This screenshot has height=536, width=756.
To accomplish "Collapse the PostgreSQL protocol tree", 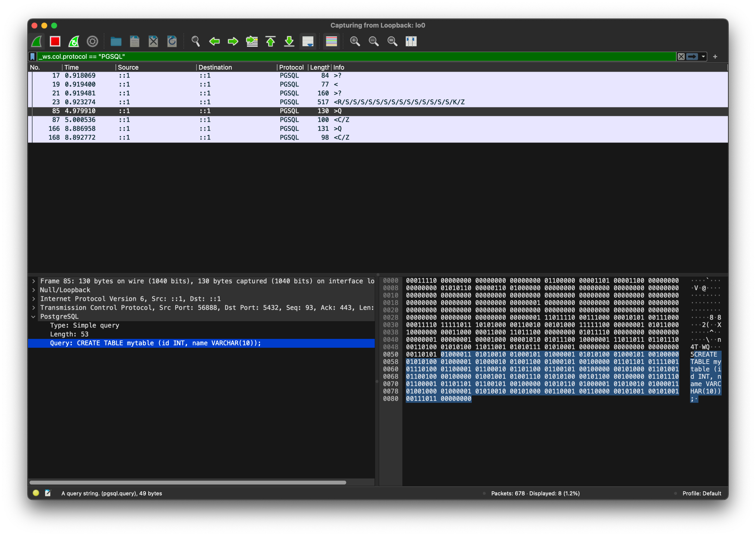I will pos(34,316).
